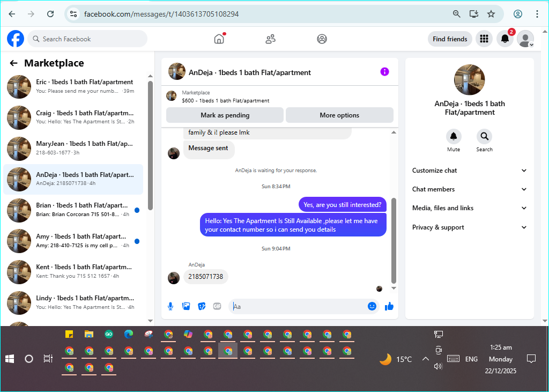The height and width of the screenshot is (392, 549).
Task: Mute the AnDeja conversation
Action: pyautogui.click(x=454, y=136)
